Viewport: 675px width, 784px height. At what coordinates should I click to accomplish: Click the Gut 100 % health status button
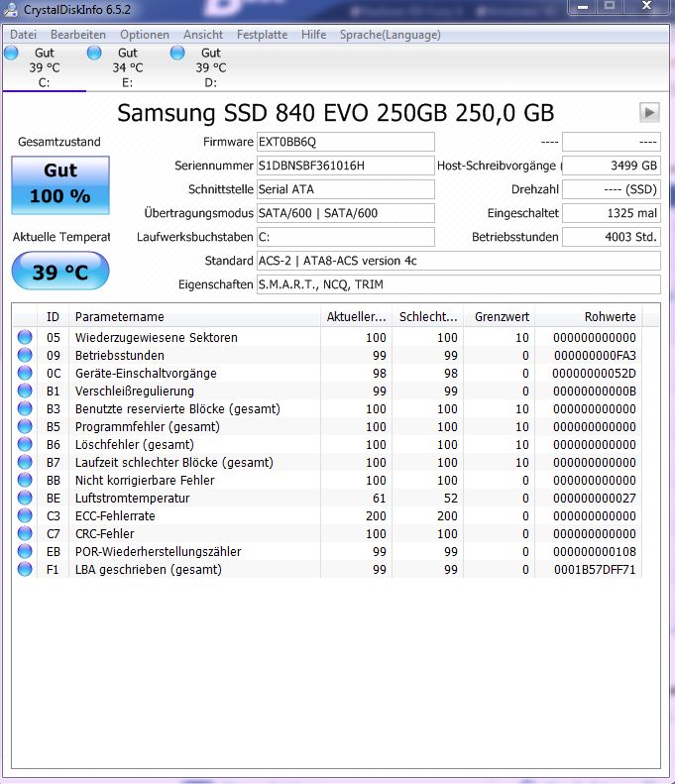(x=60, y=184)
